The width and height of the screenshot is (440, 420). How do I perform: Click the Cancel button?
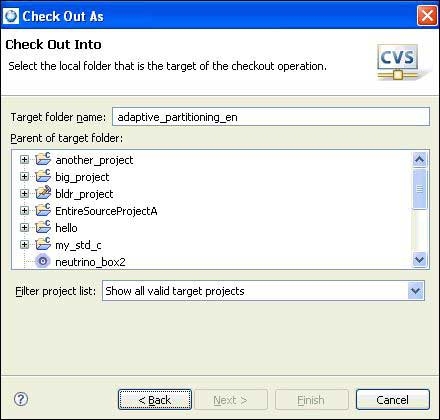(392, 400)
